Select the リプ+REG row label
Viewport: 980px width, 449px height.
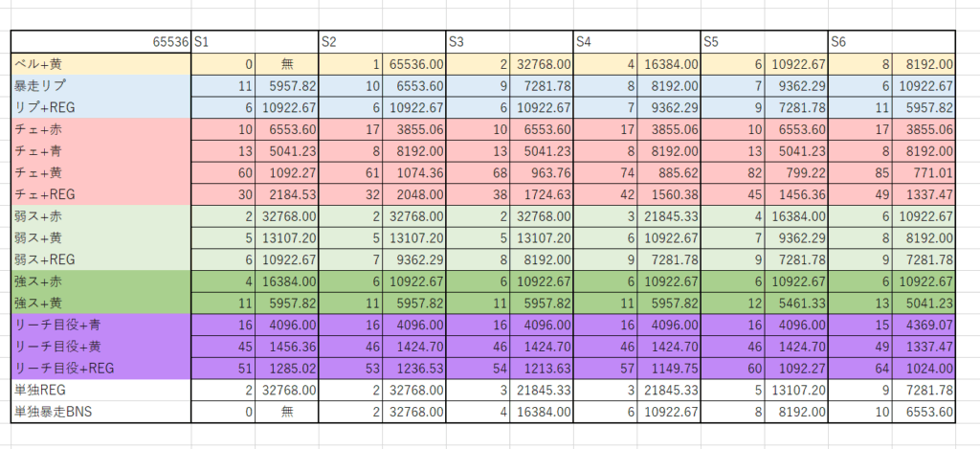pyautogui.click(x=101, y=105)
